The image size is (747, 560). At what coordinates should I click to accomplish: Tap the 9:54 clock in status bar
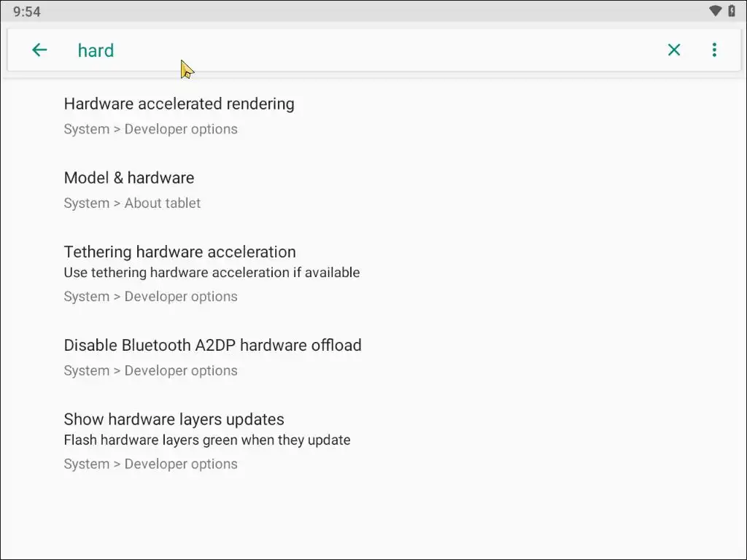pos(27,12)
